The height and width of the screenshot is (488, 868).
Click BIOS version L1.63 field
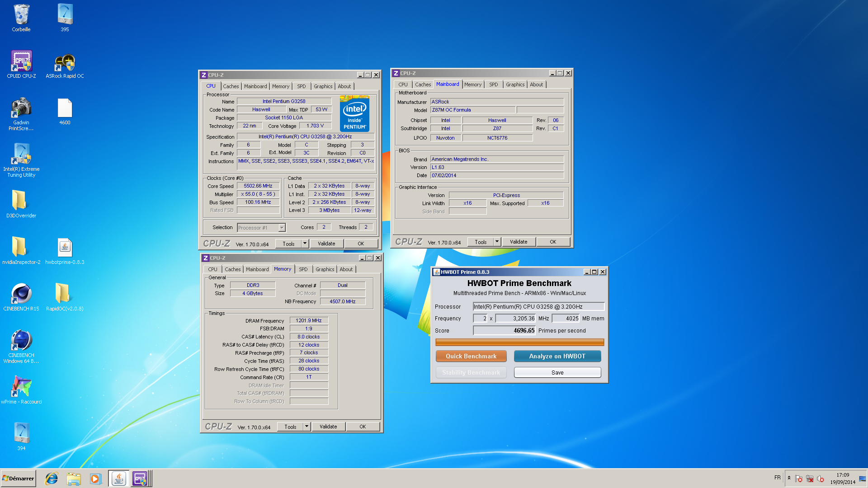[x=497, y=167]
